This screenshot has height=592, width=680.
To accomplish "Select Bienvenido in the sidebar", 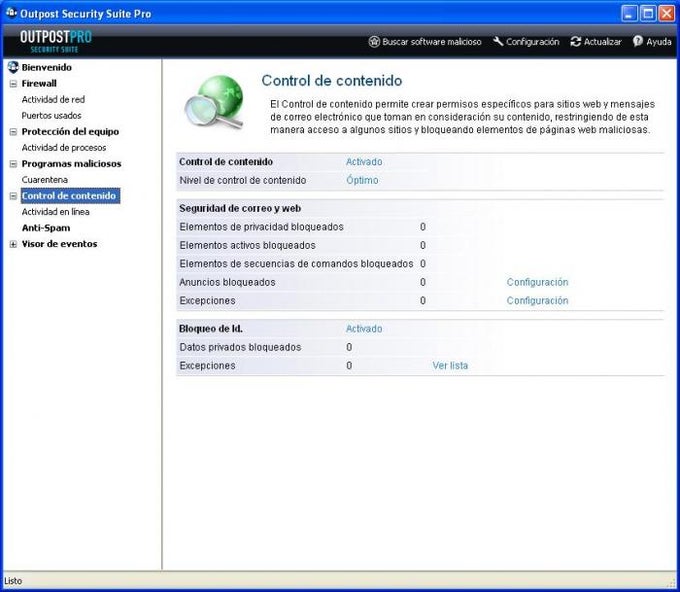I will click(x=46, y=67).
